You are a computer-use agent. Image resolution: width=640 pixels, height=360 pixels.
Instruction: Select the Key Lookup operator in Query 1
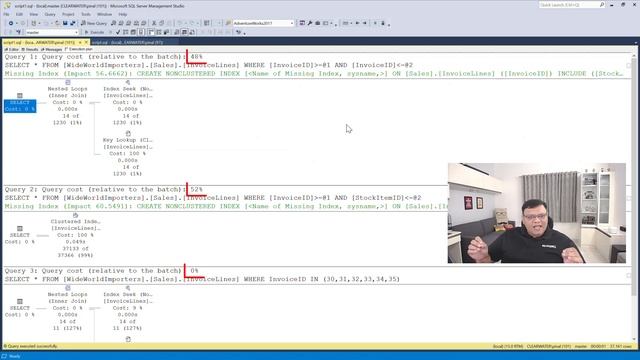pos(127,153)
